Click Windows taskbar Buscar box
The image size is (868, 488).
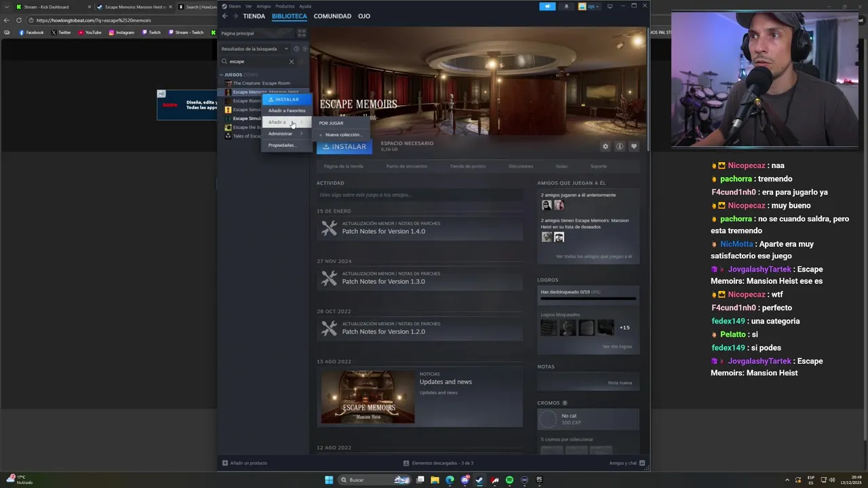pyautogui.click(x=374, y=480)
